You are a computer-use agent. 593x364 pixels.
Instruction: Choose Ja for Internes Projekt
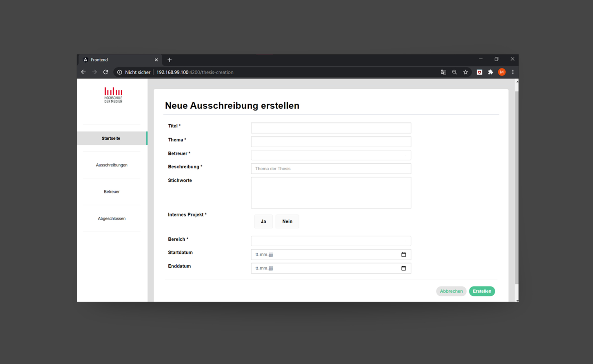[263, 221]
